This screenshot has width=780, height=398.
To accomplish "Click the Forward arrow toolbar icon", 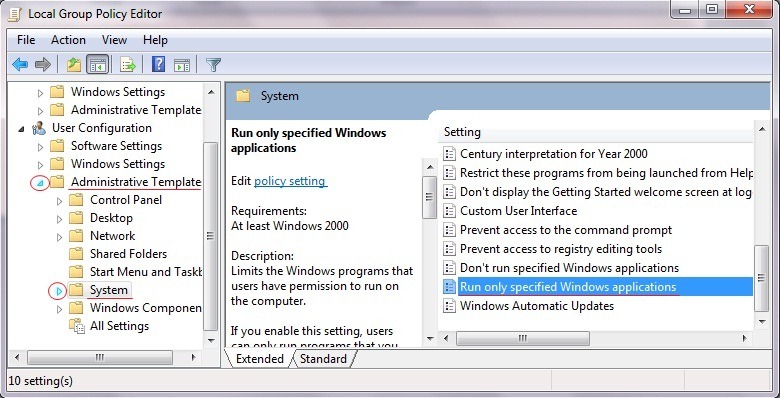I will 43,64.
